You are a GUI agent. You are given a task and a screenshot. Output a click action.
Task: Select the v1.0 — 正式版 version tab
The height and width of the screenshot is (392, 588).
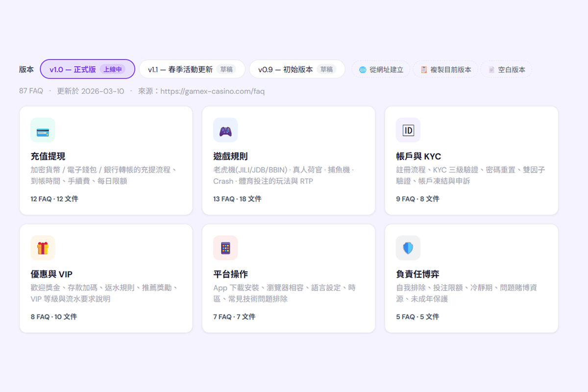click(x=73, y=70)
